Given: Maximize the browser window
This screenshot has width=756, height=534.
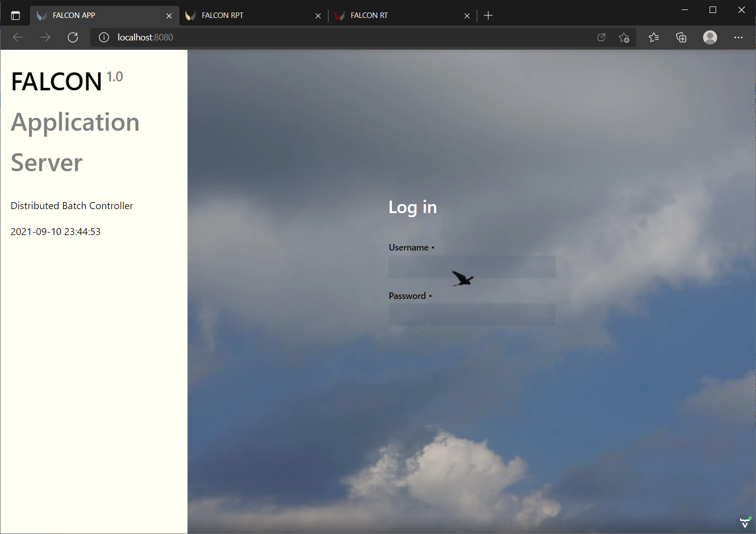Looking at the screenshot, I should pos(713,10).
